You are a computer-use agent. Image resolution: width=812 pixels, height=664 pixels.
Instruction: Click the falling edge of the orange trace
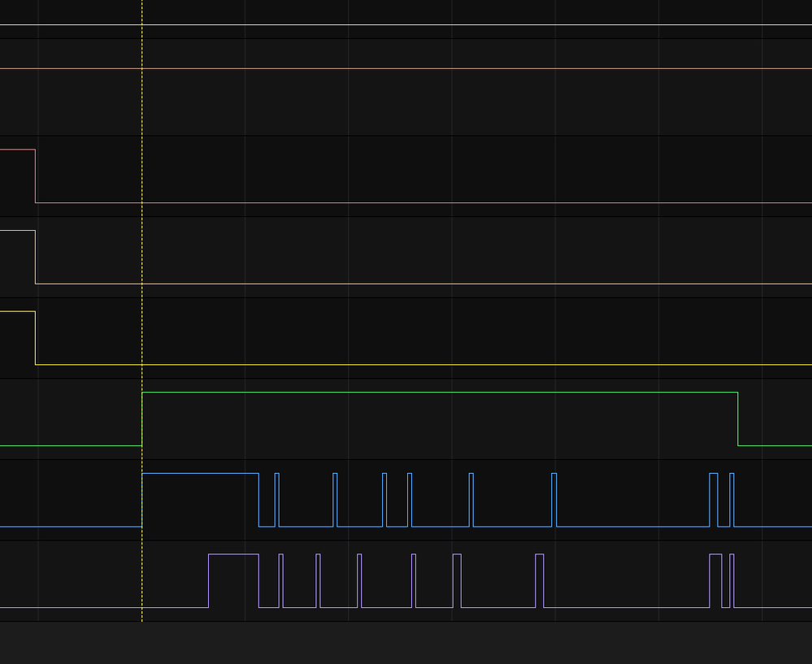(x=35, y=257)
